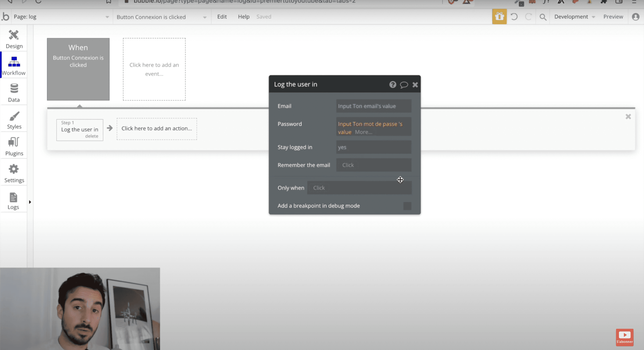Open the Settings panel

pyautogui.click(x=14, y=173)
